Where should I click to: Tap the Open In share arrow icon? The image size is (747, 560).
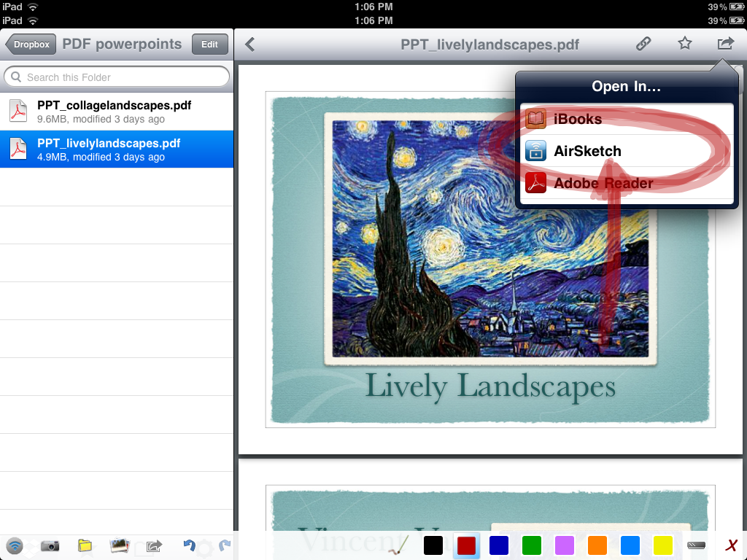click(x=726, y=43)
